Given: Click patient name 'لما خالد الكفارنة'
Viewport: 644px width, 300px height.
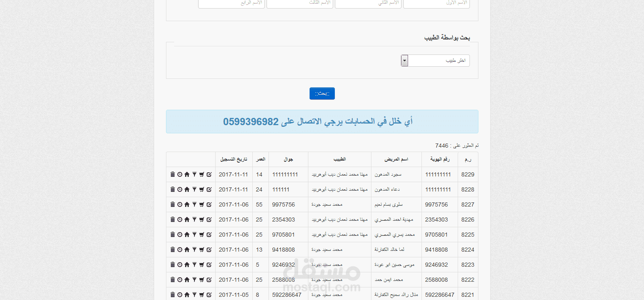Looking at the screenshot, I should pyautogui.click(x=389, y=250).
